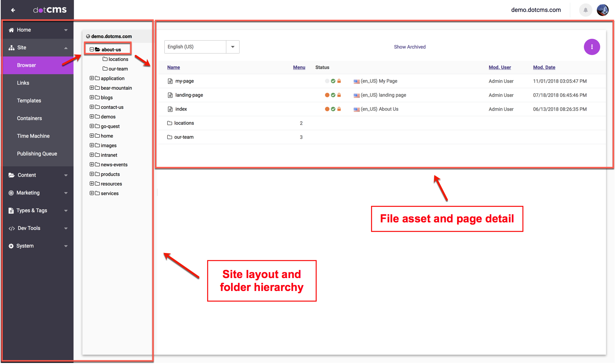Click the green check status in landing-page row
Viewport: 615px width, 364px height.
coord(333,95)
